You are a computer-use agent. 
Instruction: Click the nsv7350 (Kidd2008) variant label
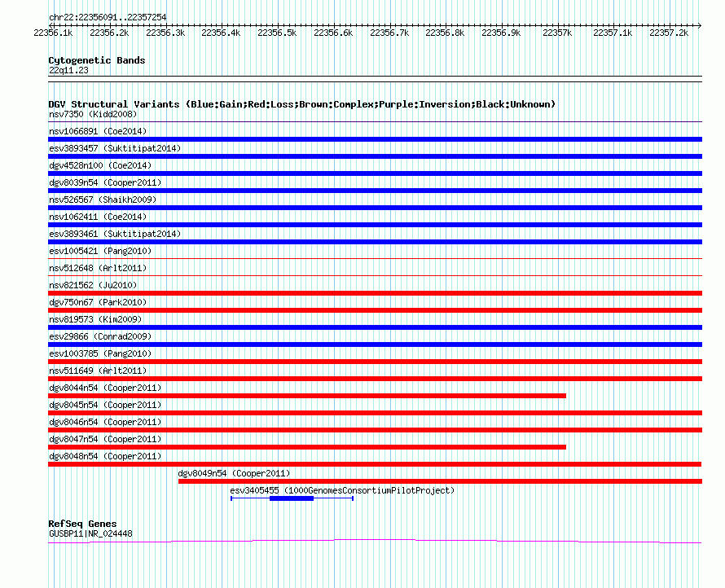click(93, 114)
